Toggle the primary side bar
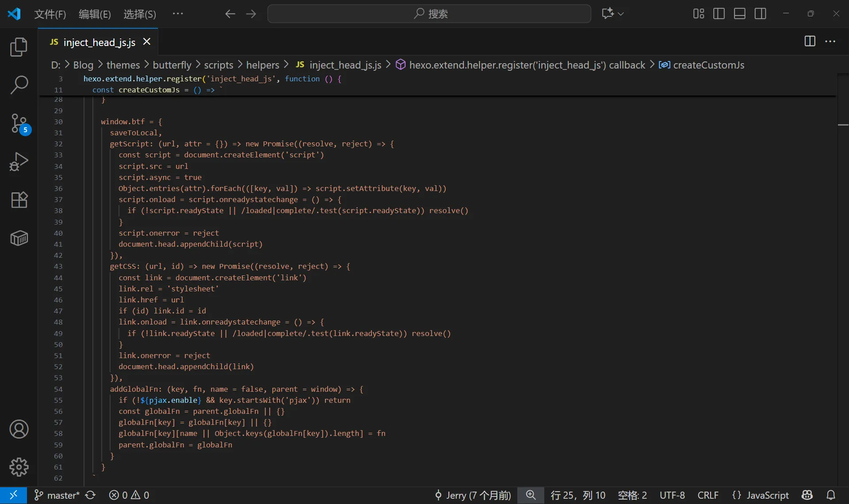 click(x=719, y=14)
